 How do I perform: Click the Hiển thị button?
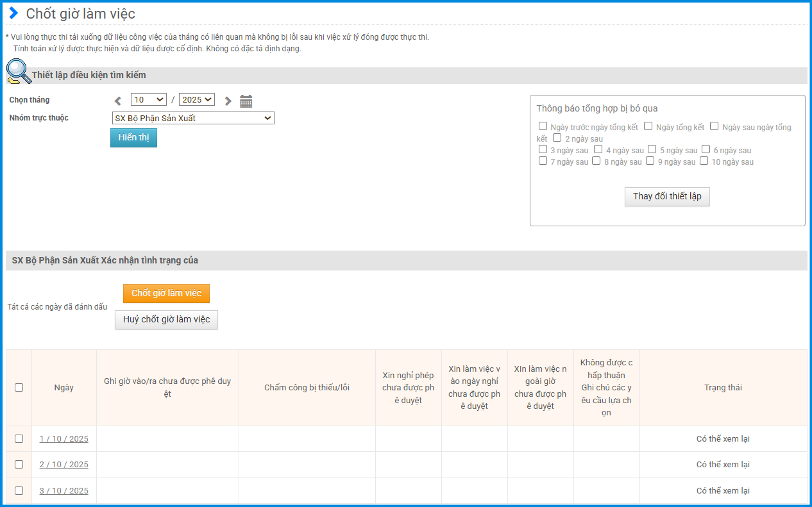[133, 138]
